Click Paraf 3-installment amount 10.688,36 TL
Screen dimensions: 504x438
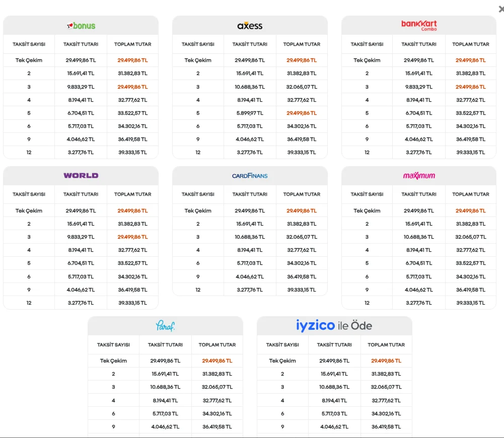point(165,387)
